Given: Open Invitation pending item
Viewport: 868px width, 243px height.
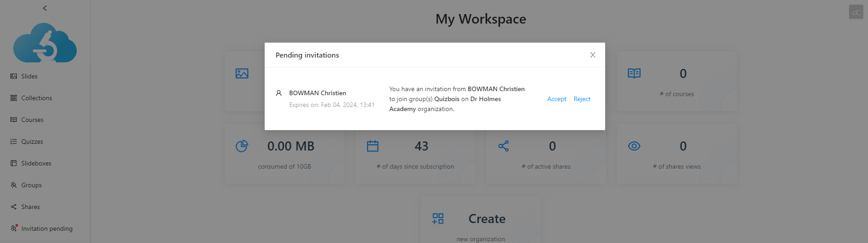Looking at the screenshot, I should tap(46, 228).
